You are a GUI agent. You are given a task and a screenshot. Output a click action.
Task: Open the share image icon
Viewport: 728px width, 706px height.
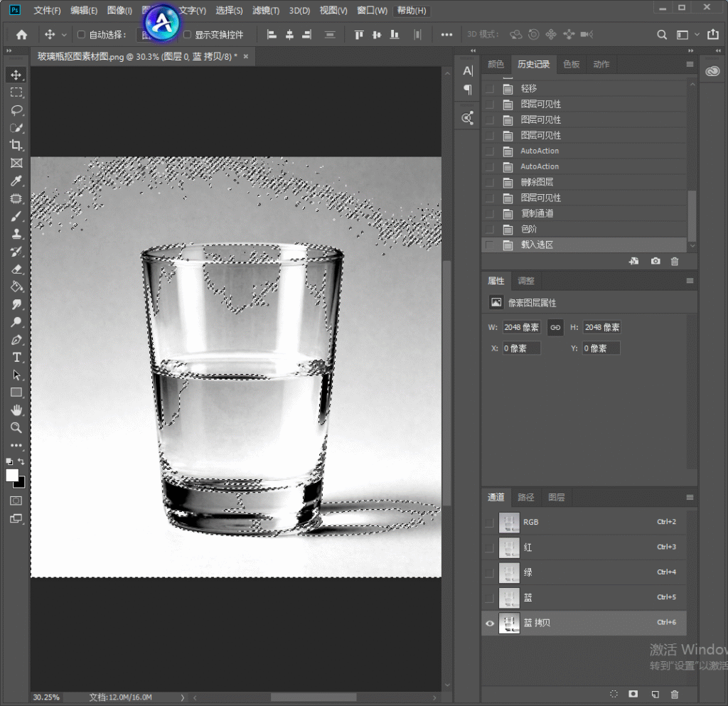point(713,34)
